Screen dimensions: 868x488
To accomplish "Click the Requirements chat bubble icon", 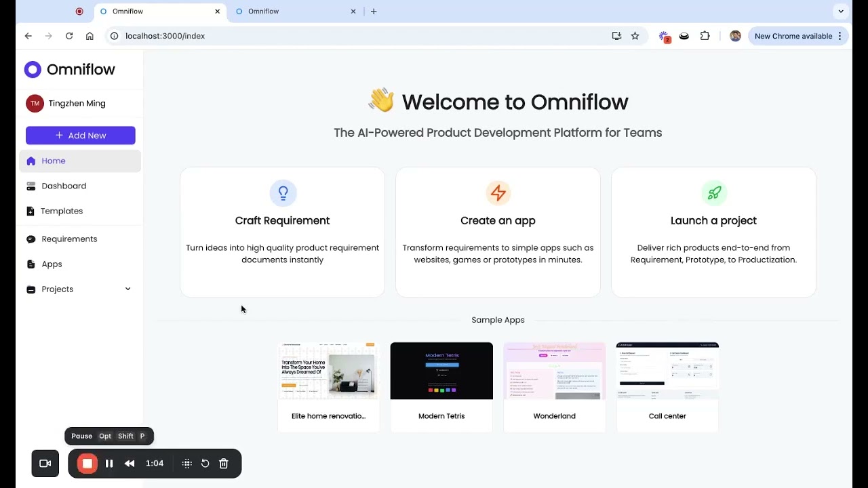I will [x=31, y=239].
